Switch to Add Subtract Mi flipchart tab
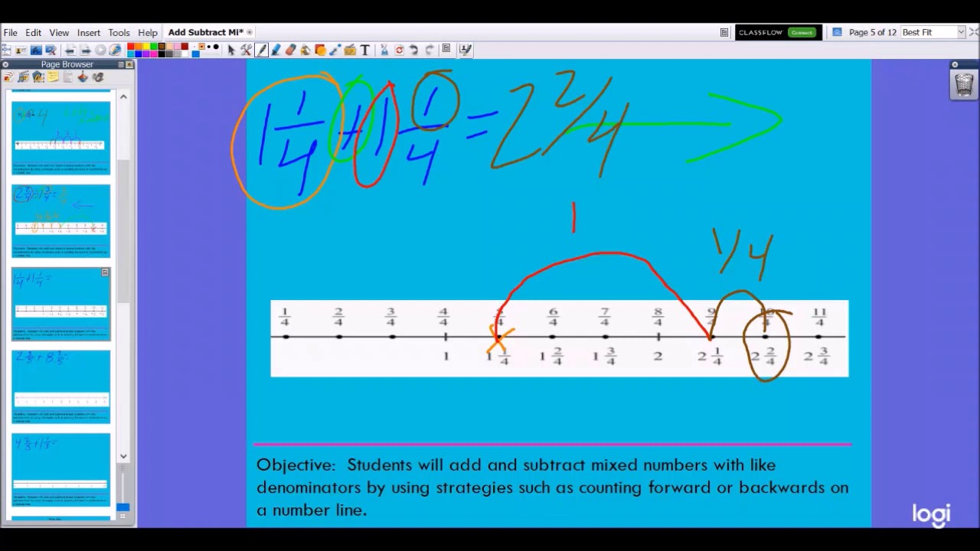The width and height of the screenshot is (980, 551). (x=205, y=32)
